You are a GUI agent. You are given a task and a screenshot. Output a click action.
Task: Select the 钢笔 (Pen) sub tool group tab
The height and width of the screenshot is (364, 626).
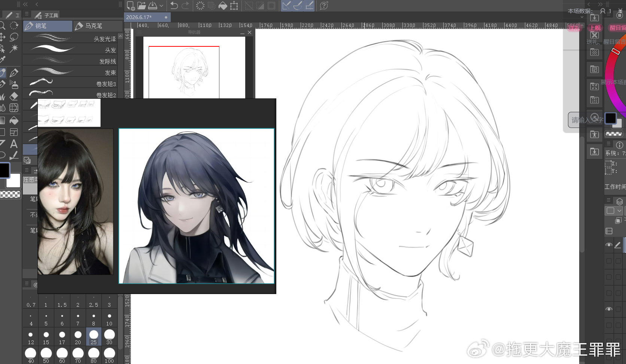(x=48, y=26)
